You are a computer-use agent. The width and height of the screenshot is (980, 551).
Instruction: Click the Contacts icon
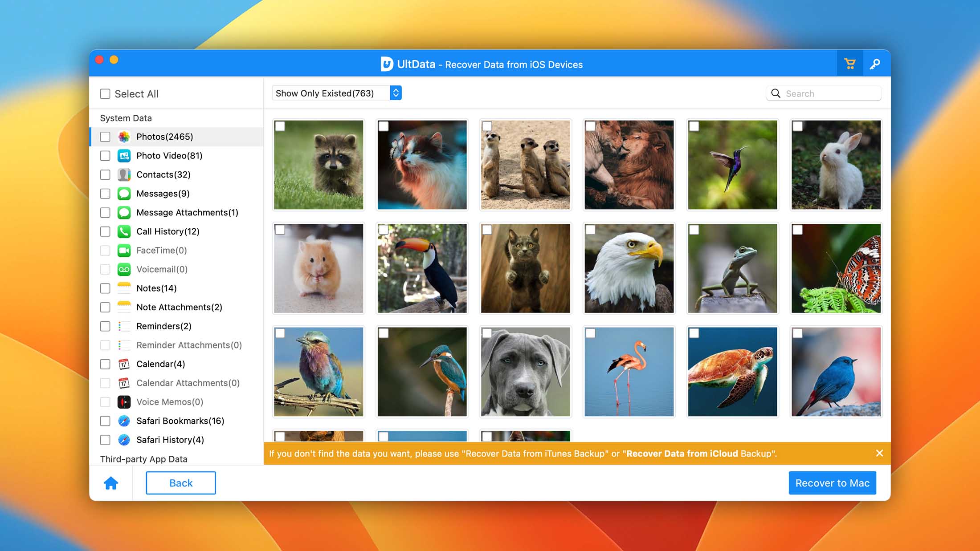pyautogui.click(x=124, y=174)
